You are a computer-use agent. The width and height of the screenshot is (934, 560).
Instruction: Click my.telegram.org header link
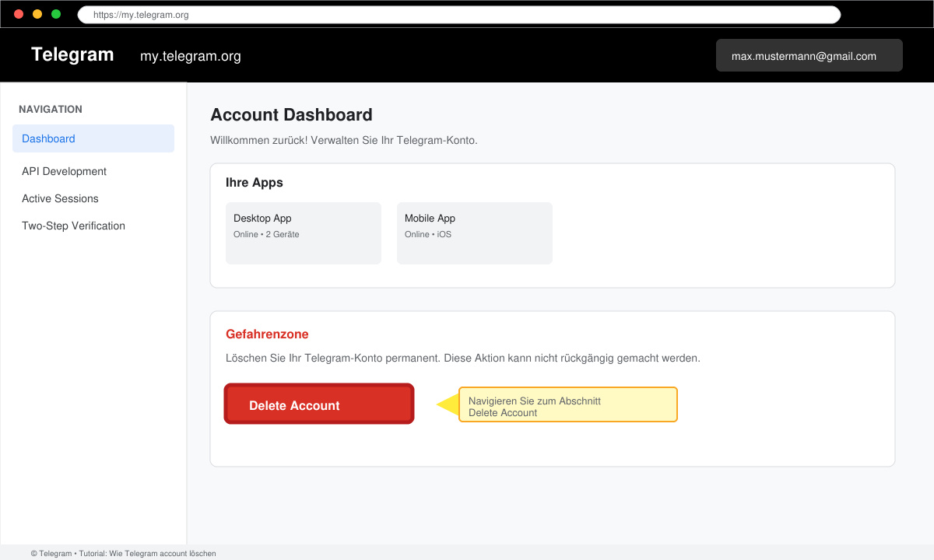pyautogui.click(x=191, y=56)
